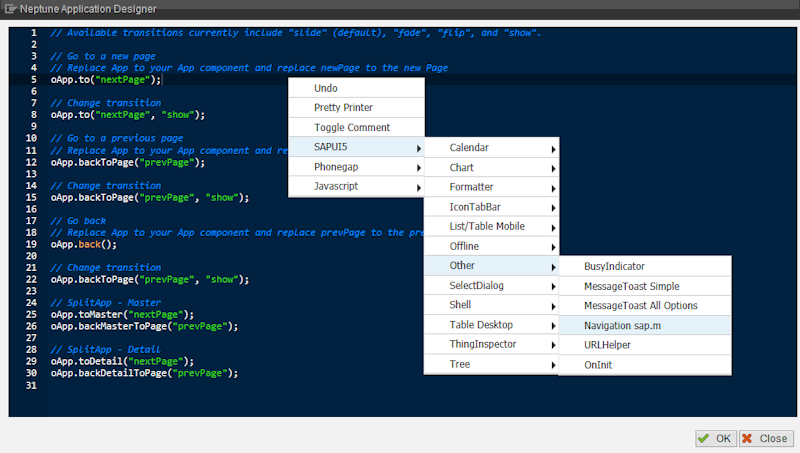
Task: Expand Javascript submenu arrow
Action: [418, 188]
